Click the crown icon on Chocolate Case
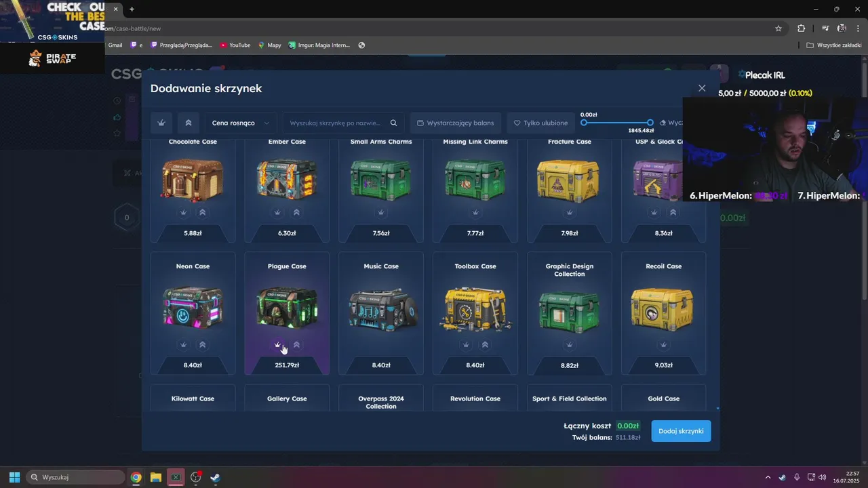This screenshot has width=868, height=488. pyautogui.click(x=183, y=212)
